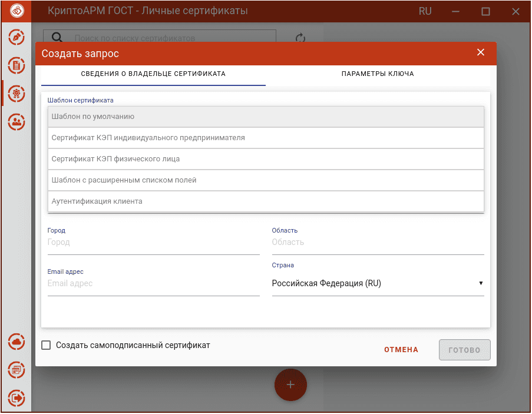Click the ГОТОВО button

[x=464, y=350]
